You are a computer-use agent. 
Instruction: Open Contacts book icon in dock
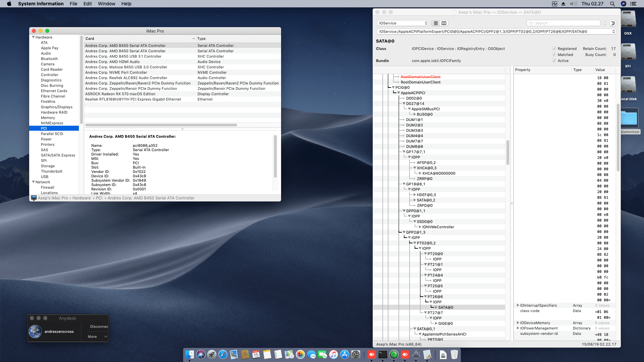click(245, 354)
